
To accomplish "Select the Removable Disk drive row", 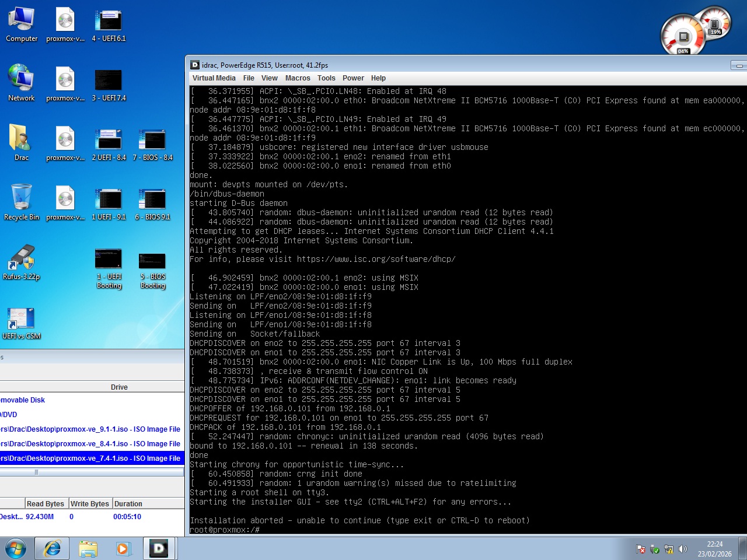I will 92,400.
